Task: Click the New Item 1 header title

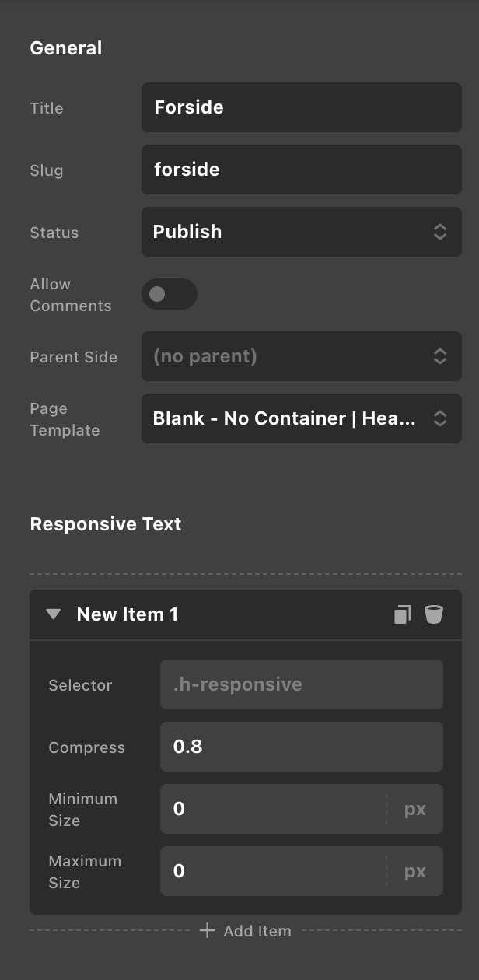Action: coord(128,614)
